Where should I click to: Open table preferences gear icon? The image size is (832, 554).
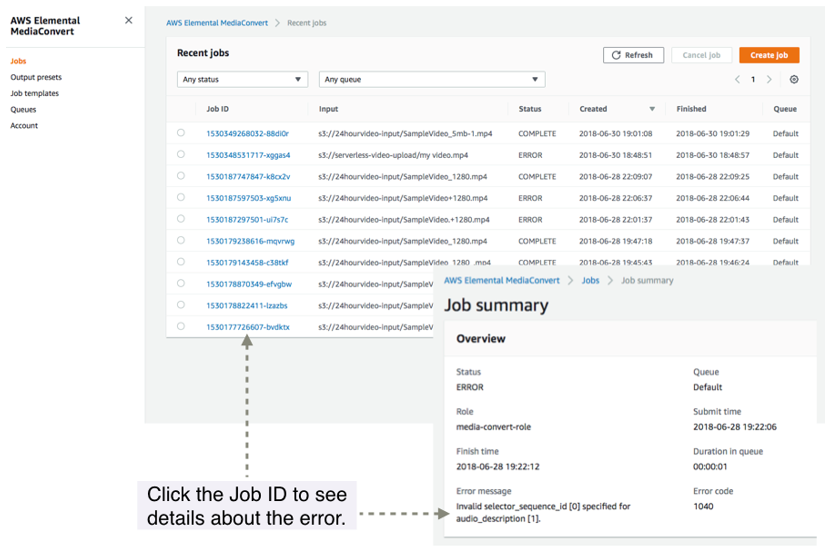794,79
